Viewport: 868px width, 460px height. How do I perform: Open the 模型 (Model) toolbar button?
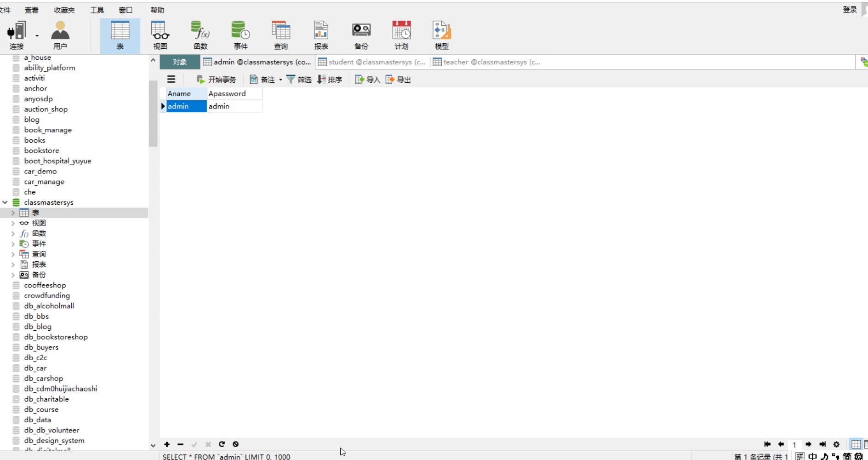click(x=442, y=35)
